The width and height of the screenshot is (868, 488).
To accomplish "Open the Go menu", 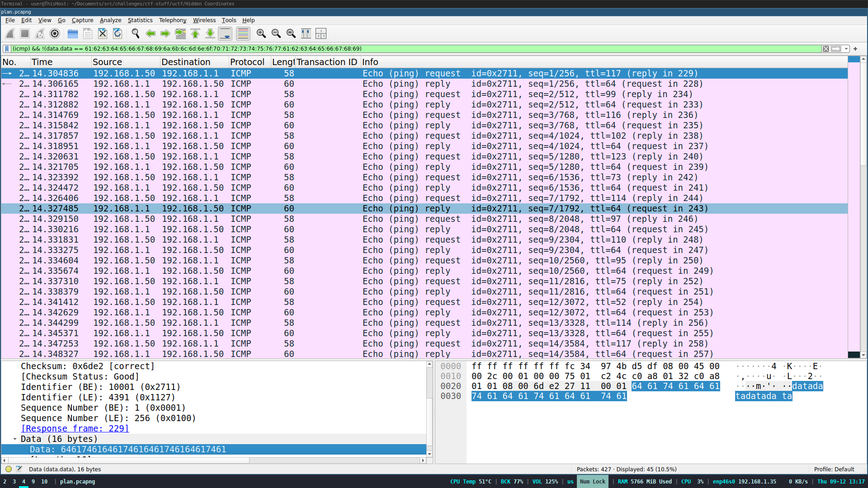I will 61,20.
